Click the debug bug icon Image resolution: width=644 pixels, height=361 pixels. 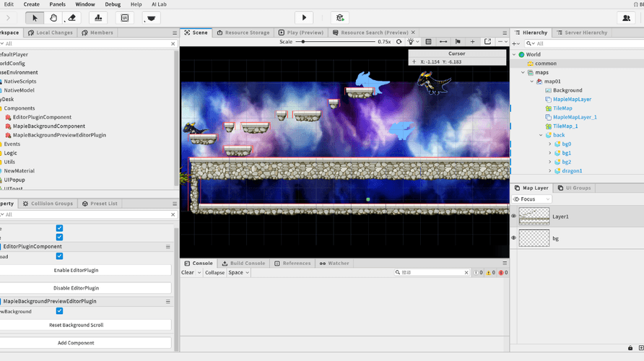(x=339, y=17)
